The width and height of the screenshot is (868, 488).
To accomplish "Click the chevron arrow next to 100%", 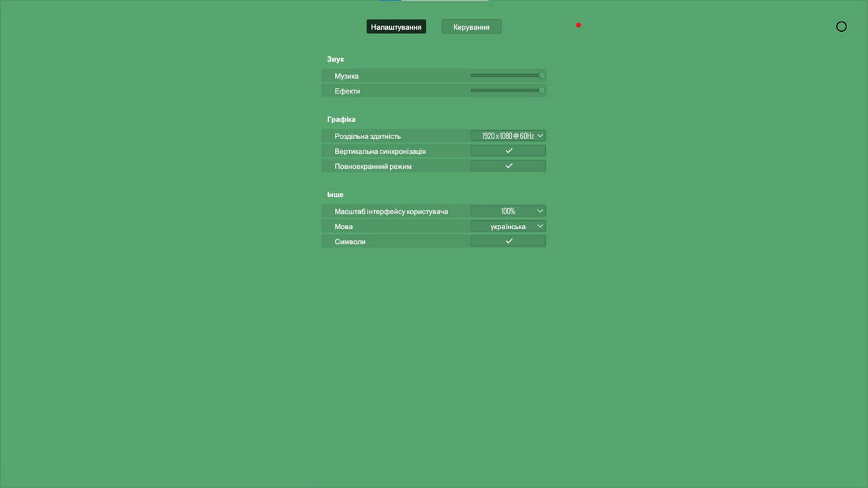I will pos(540,211).
